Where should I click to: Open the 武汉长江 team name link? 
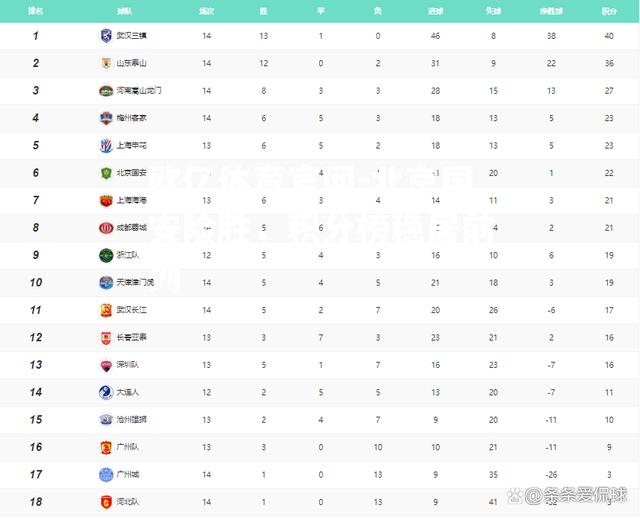pyautogui.click(x=131, y=310)
